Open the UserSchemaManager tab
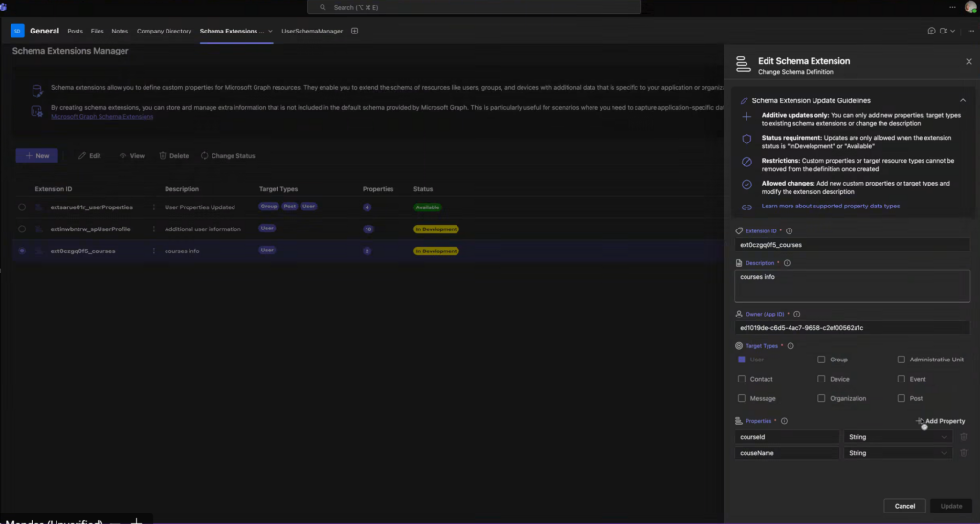Screen dimensions: 980x524 pos(312,32)
